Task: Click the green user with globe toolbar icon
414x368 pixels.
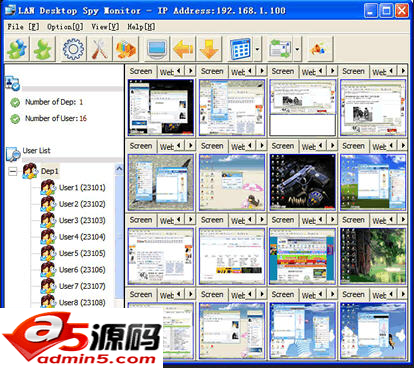Action: click(17, 49)
